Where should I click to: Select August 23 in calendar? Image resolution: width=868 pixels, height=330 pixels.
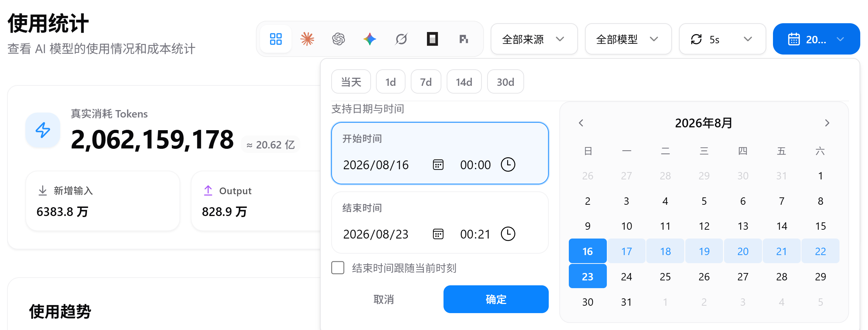[587, 277]
